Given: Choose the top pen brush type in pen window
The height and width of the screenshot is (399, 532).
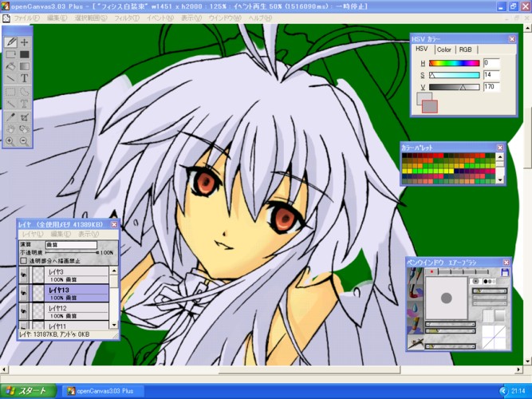Looking at the screenshot, I should [415, 275].
